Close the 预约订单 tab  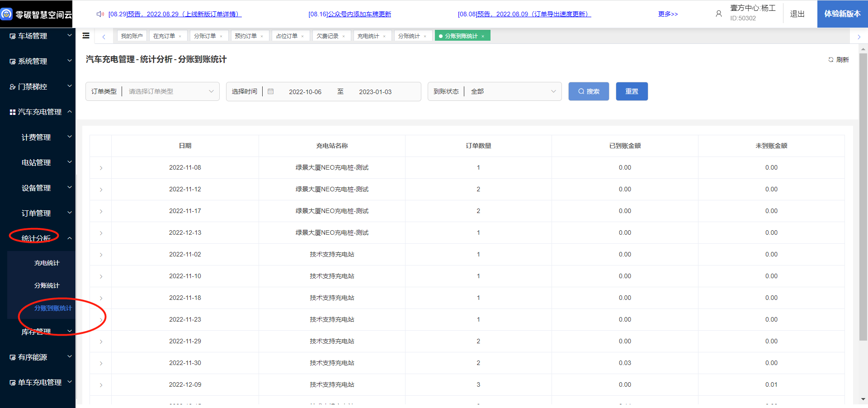(x=262, y=36)
